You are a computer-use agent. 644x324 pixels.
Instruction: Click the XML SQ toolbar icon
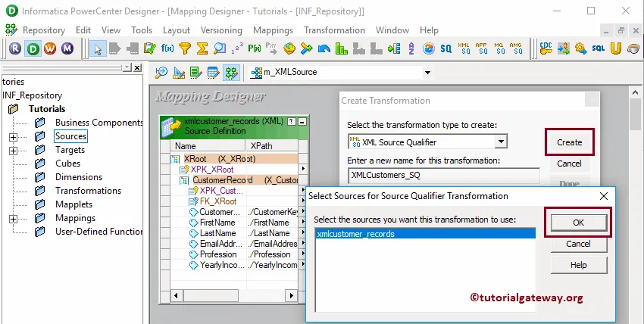click(x=463, y=48)
